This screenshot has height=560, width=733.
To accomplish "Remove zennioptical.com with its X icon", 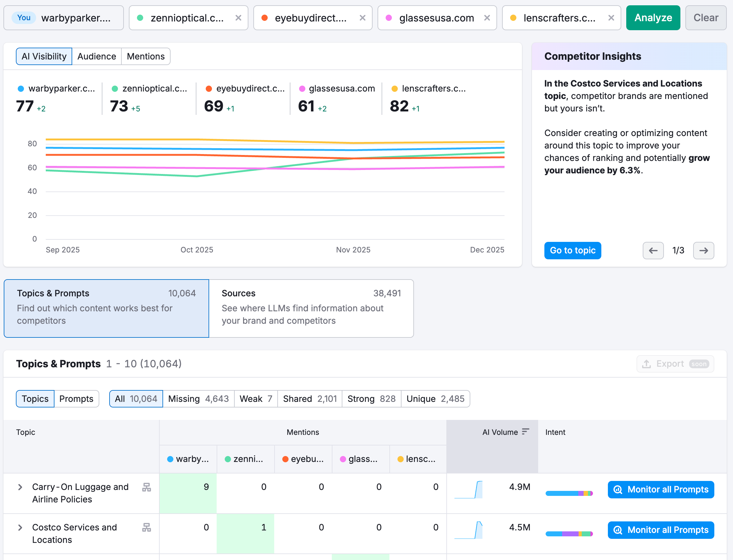I will coord(238,18).
